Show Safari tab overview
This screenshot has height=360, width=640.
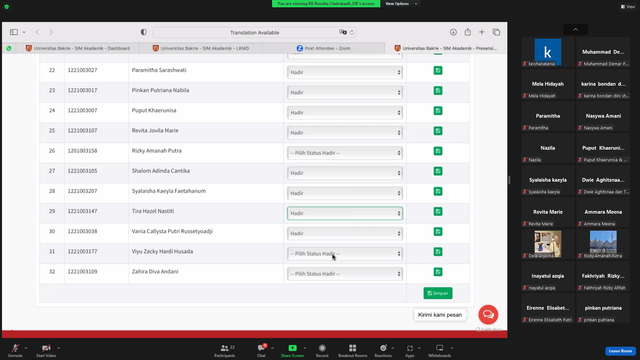pos(496,32)
